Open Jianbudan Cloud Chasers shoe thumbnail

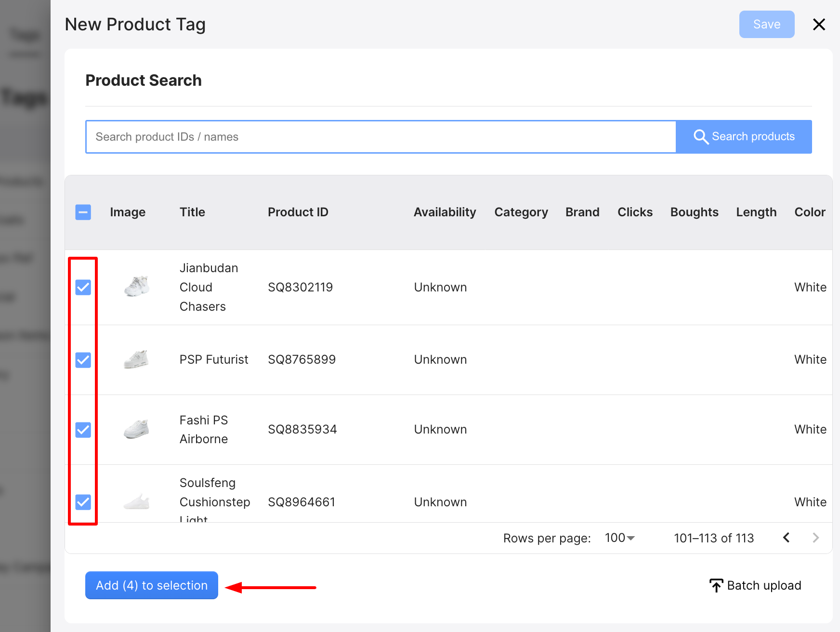[x=137, y=287]
